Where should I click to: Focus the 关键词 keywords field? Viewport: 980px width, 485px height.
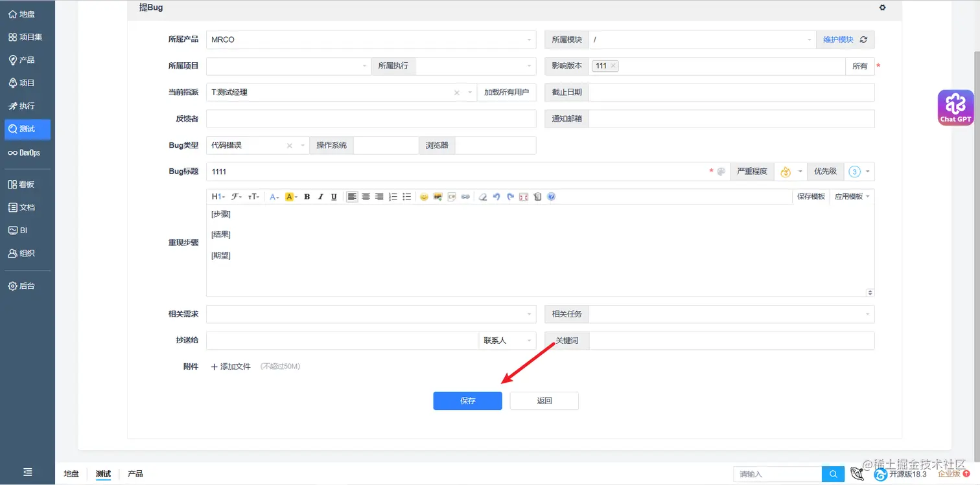[732, 341]
